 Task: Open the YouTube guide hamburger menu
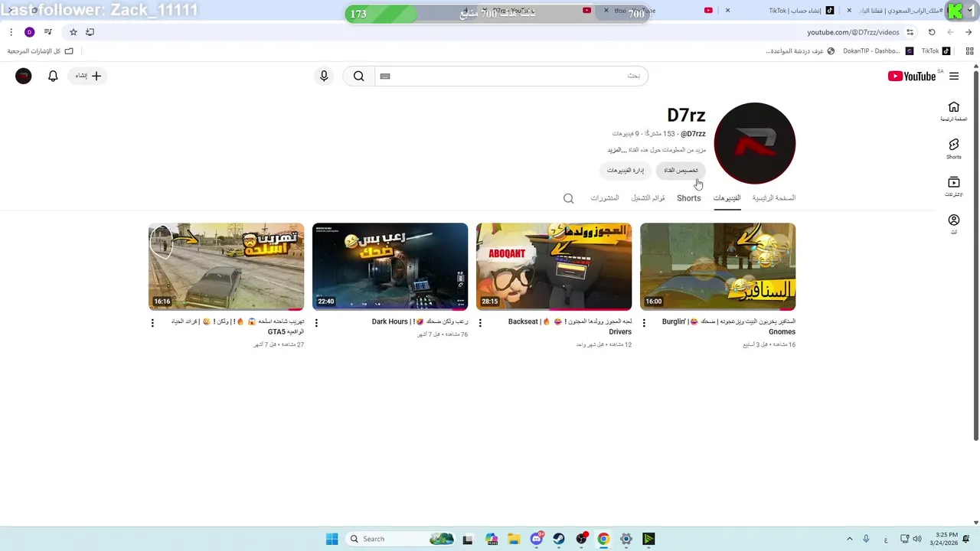coord(954,76)
